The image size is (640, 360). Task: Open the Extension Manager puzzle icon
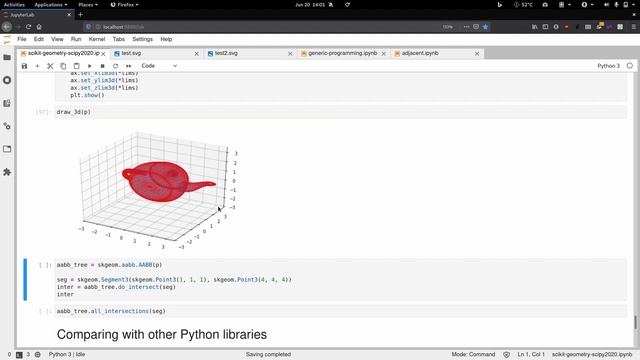click(x=7, y=172)
